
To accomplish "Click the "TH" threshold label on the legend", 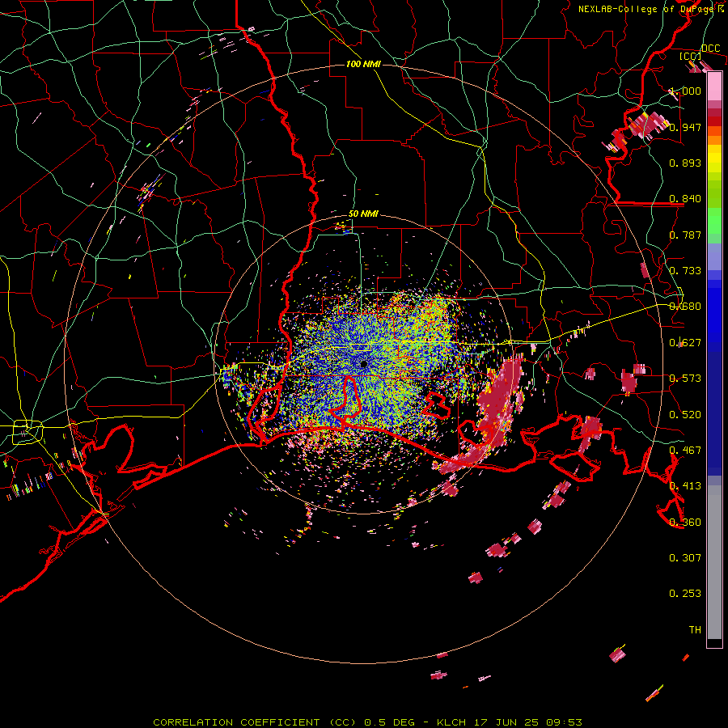I will tap(695, 630).
